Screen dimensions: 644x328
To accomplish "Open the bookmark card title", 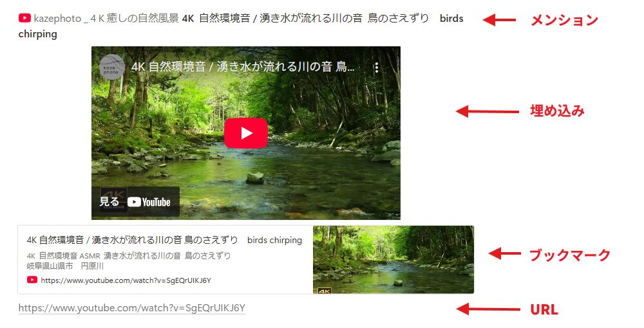I will (x=164, y=240).
